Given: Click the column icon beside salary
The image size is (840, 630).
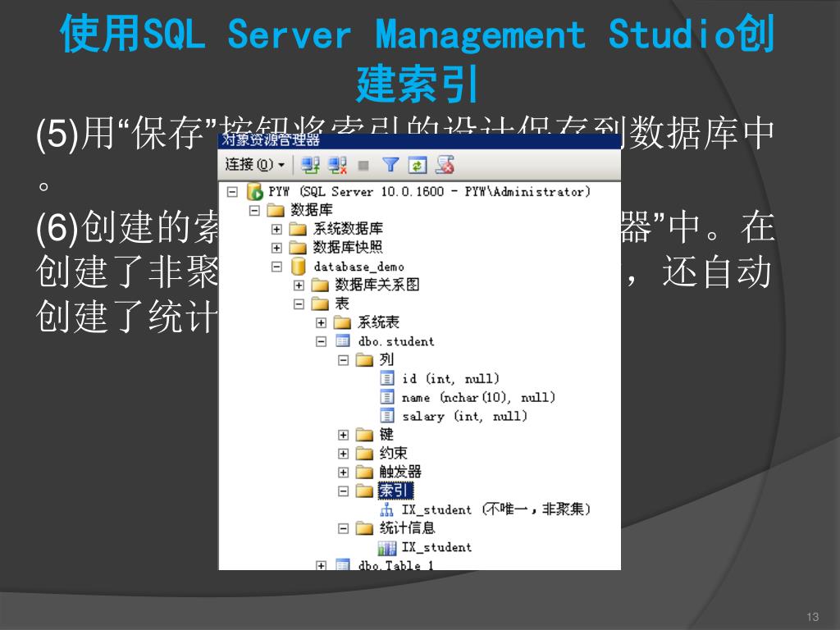Looking at the screenshot, I should pos(387,416).
